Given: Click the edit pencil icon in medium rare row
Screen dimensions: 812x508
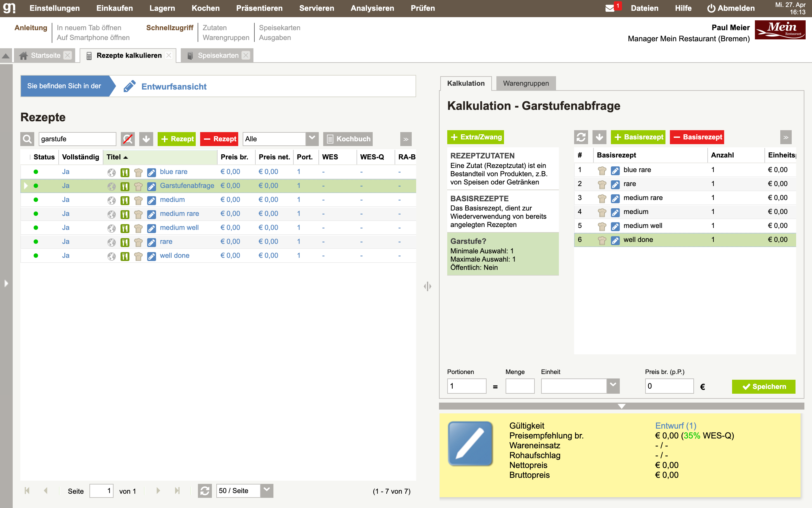Looking at the screenshot, I should [x=152, y=214].
